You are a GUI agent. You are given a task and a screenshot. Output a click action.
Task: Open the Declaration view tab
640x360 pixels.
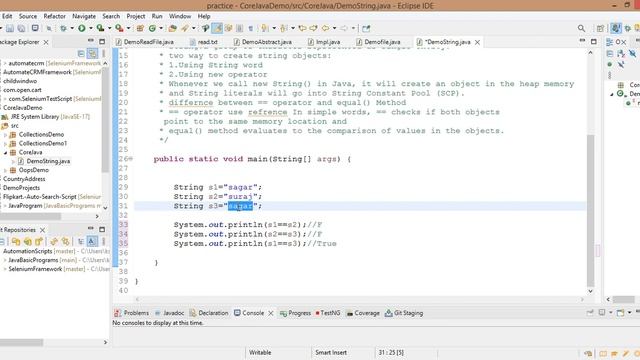pos(209,313)
